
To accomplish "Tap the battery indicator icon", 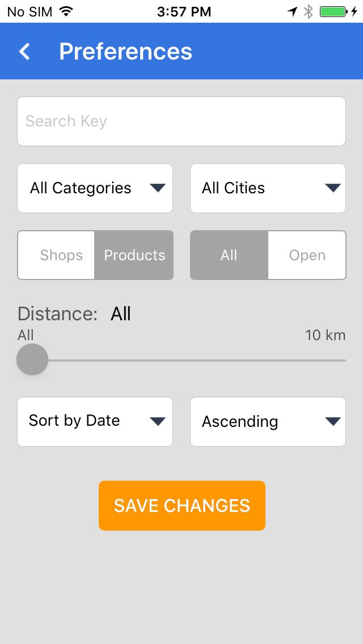I will tap(333, 11).
